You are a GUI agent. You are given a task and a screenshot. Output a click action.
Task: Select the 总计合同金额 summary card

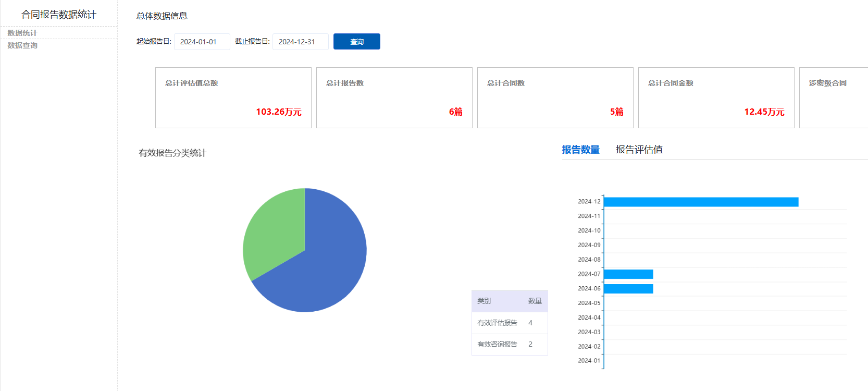(x=716, y=97)
